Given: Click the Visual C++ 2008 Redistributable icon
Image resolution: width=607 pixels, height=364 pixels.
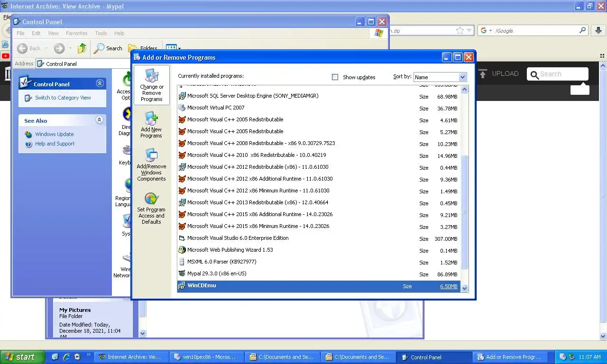Looking at the screenshot, I should pyautogui.click(x=182, y=143).
